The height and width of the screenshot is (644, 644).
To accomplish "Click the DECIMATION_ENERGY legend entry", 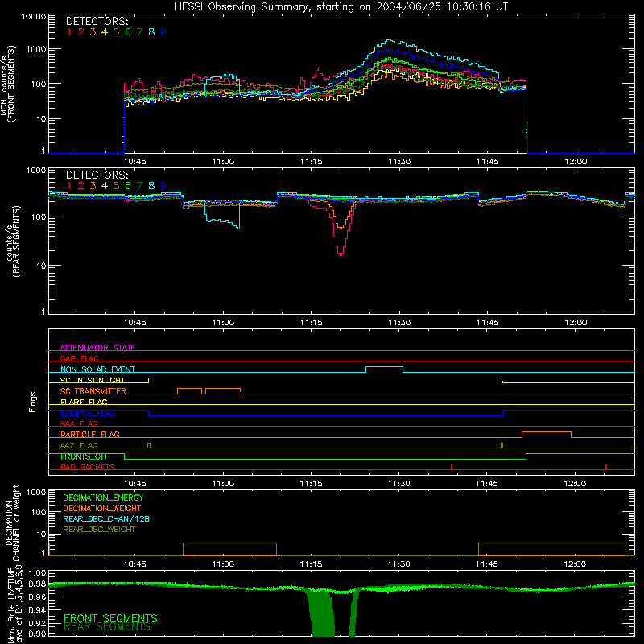I will 103,497.
